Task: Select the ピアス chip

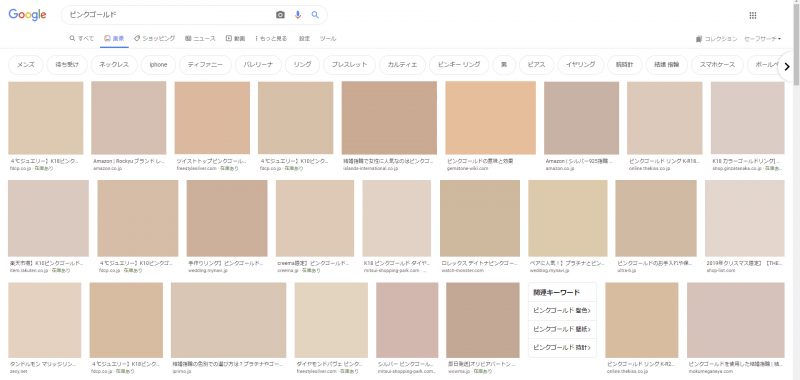Action: [536, 65]
